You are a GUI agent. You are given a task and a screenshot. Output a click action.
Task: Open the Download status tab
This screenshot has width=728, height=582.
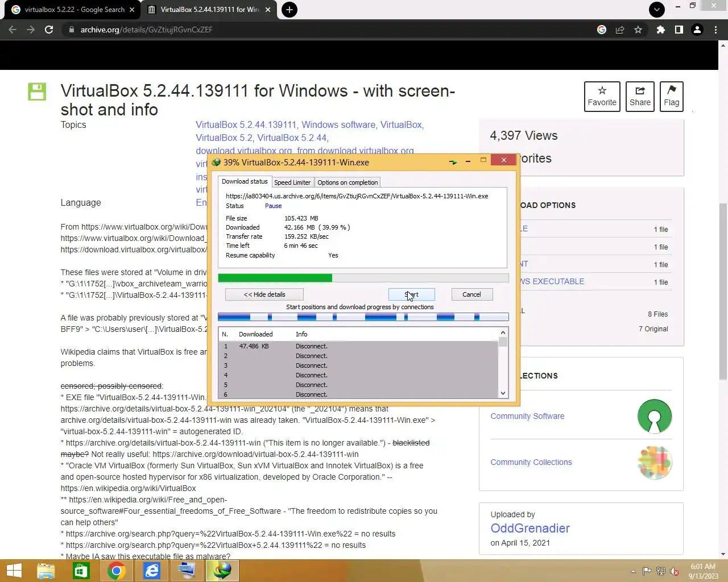point(245,181)
